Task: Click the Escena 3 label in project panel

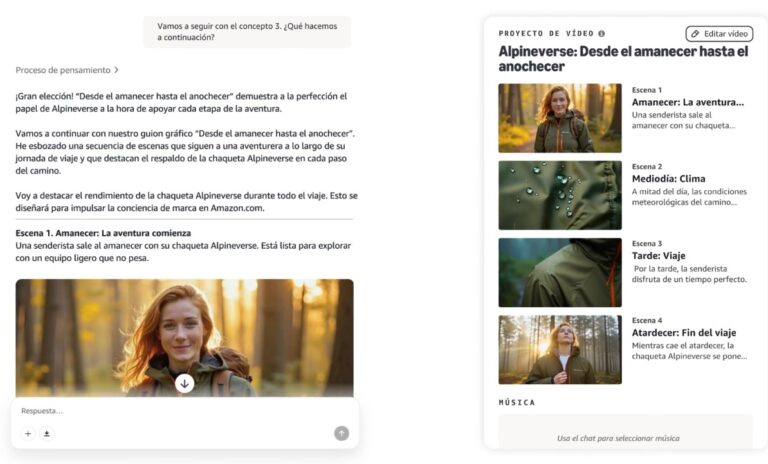Action: click(647, 244)
